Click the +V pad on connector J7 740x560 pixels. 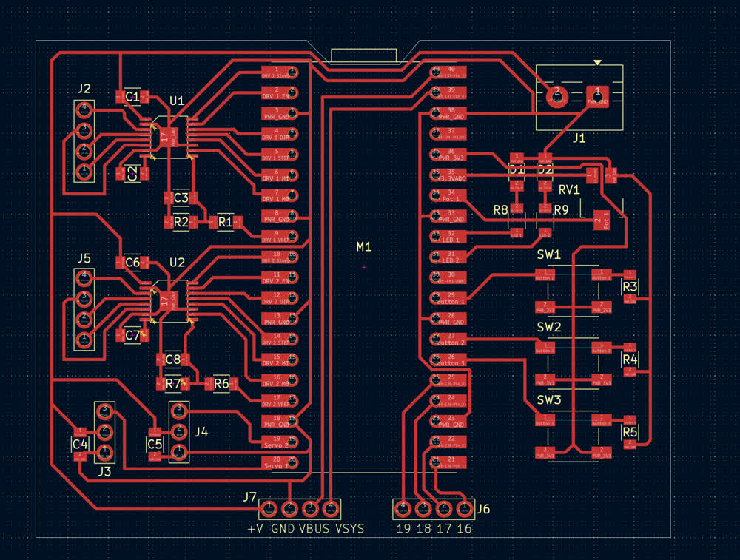[269, 508]
